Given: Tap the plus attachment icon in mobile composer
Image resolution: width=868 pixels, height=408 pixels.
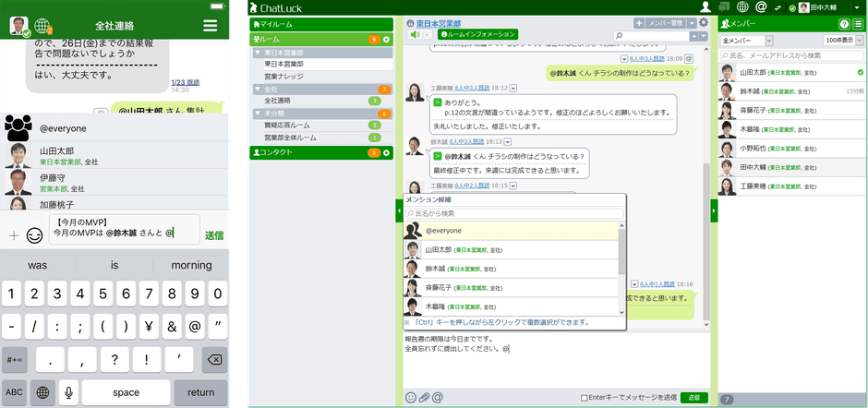Looking at the screenshot, I should click(14, 235).
